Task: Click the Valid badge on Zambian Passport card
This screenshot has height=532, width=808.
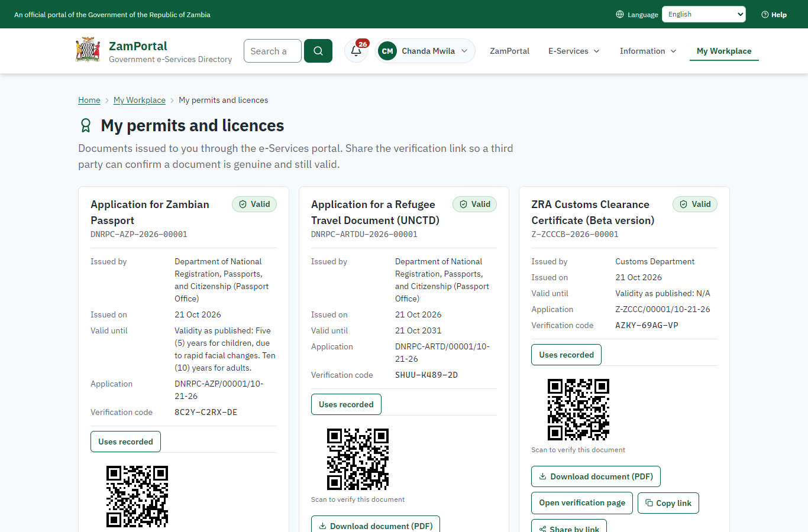Action: point(254,204)
